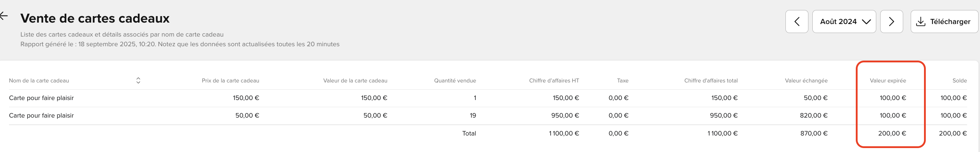Open the Août 2024 month dropdown
The width and height of the screenshot is (980, 152).
coord(844,22)
